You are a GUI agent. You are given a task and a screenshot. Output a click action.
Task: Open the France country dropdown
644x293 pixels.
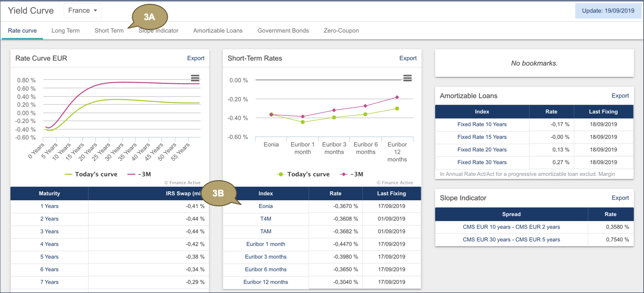(x=83, y=10)
